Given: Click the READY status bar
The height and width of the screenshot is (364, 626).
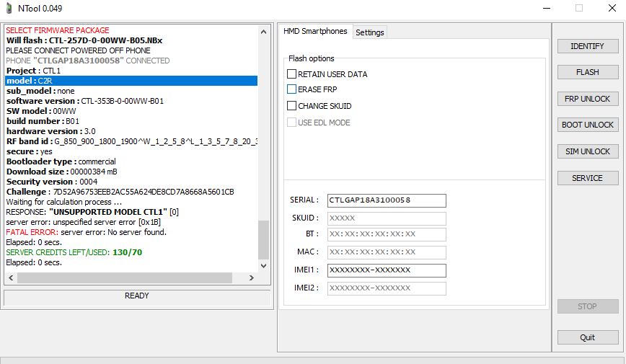Looking at the screenshot, I should point(136,296).
